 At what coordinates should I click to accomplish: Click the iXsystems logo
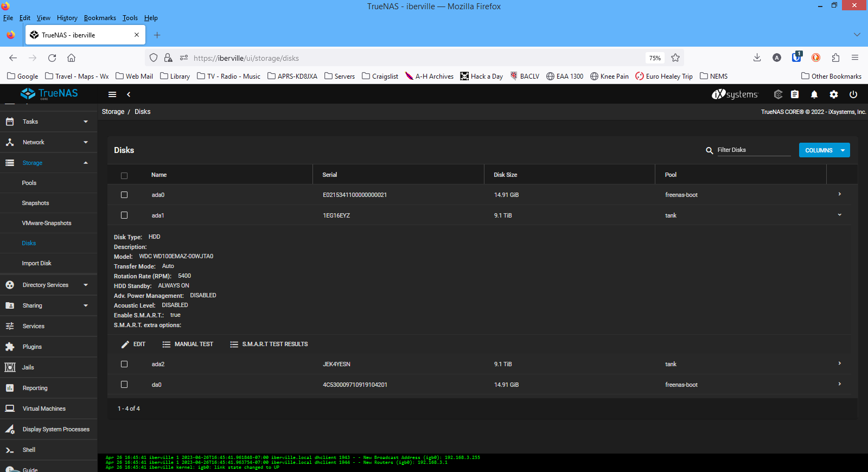(735, 94)
